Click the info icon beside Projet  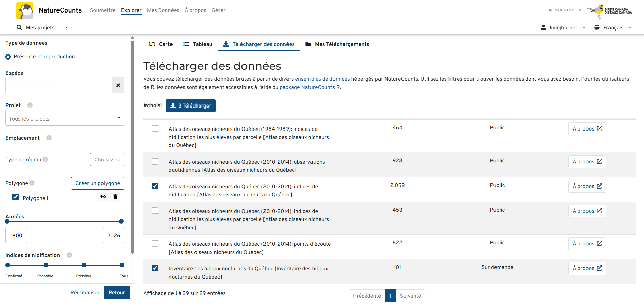(x=30, y=105)
